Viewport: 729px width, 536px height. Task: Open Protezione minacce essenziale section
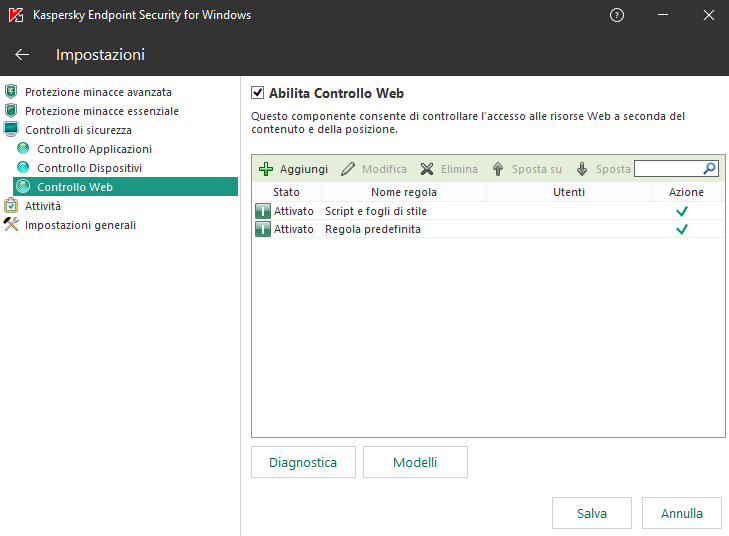coord(102,111)
